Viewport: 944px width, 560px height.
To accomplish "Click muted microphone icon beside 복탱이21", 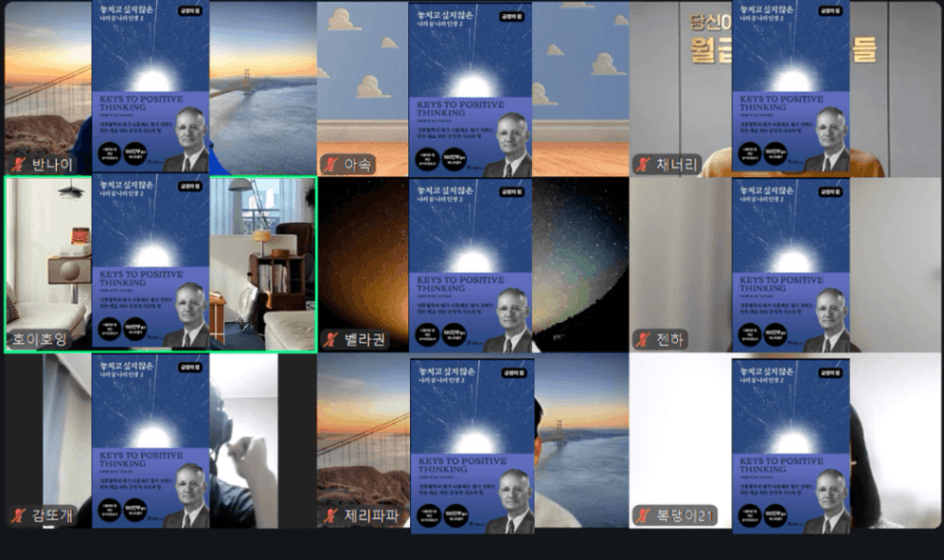I will click(643, 515).
